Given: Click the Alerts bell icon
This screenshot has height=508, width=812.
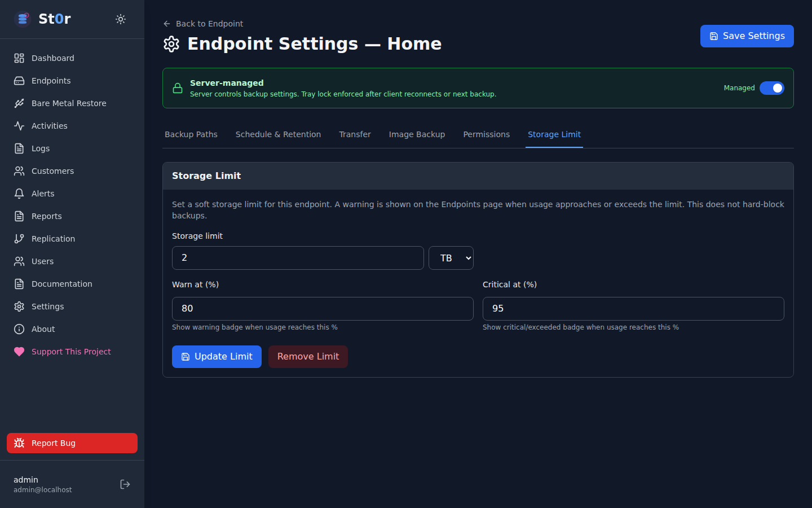Looking at the screenshot, I should 19,194.
